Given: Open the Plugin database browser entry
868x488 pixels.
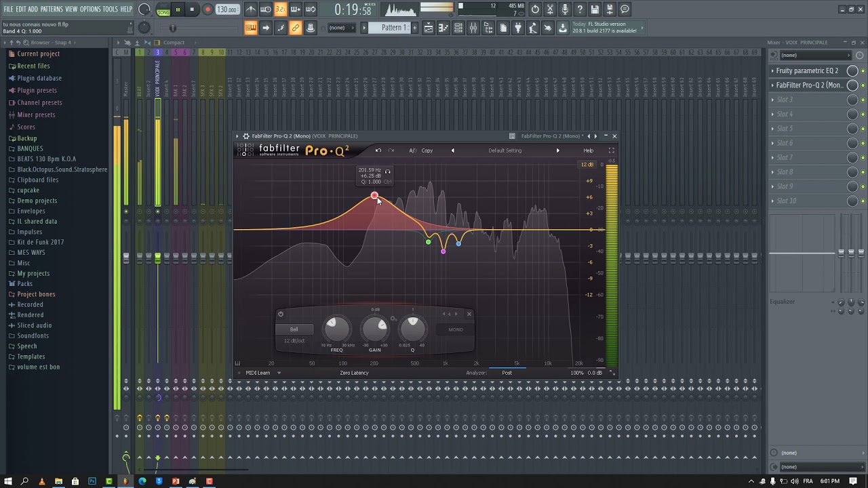Looking at the screenshot, I should [39, 78].
